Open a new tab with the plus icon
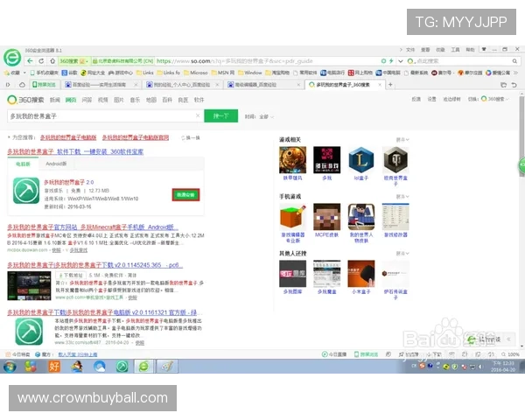The width and height of the screenshot is (525, 420). point(390,85)
